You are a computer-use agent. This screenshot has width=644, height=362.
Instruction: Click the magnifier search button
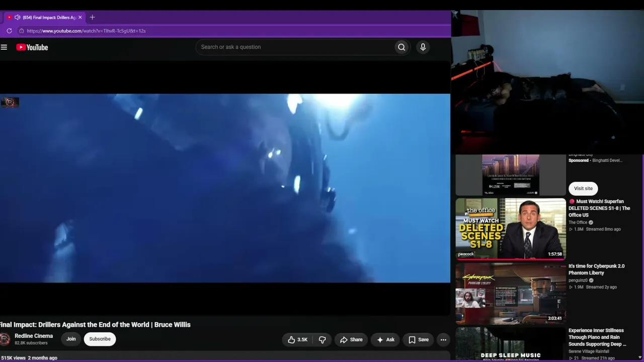401,47
